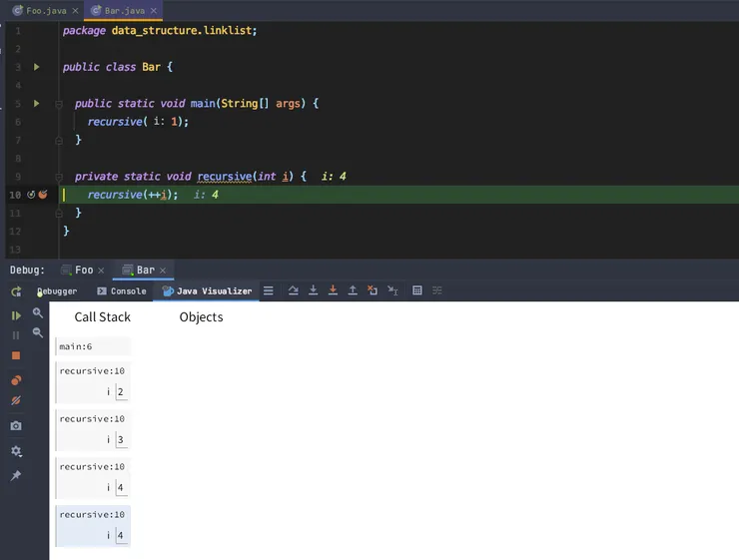
Task: Open View Breakpoints dialog
Action: click(x=16, y=380)
